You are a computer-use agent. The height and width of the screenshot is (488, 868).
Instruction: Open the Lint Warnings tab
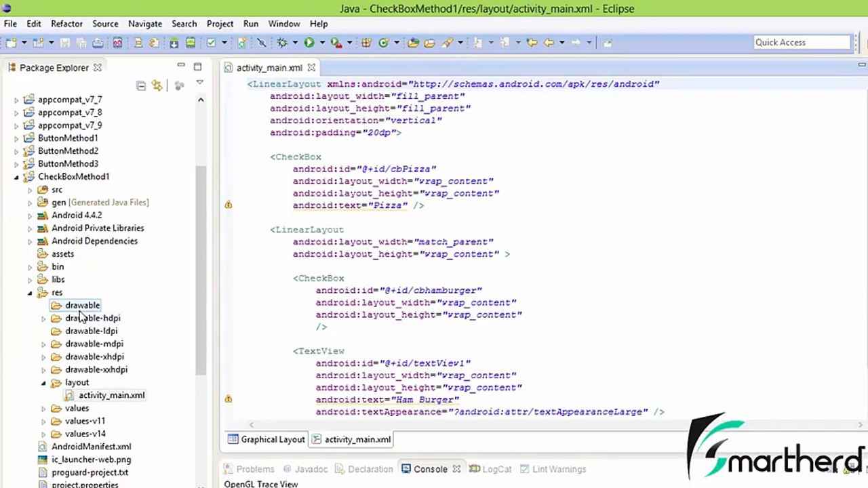(553, 469)
